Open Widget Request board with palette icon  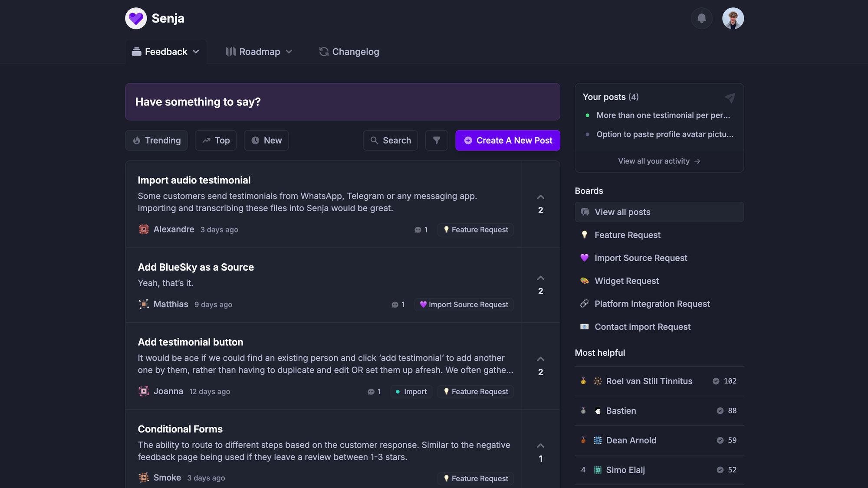626,281
